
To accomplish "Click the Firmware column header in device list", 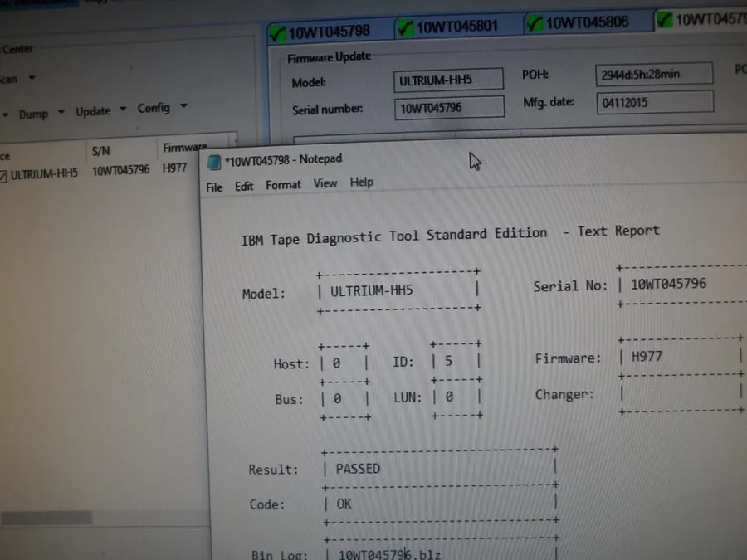I will pos(185,148).
